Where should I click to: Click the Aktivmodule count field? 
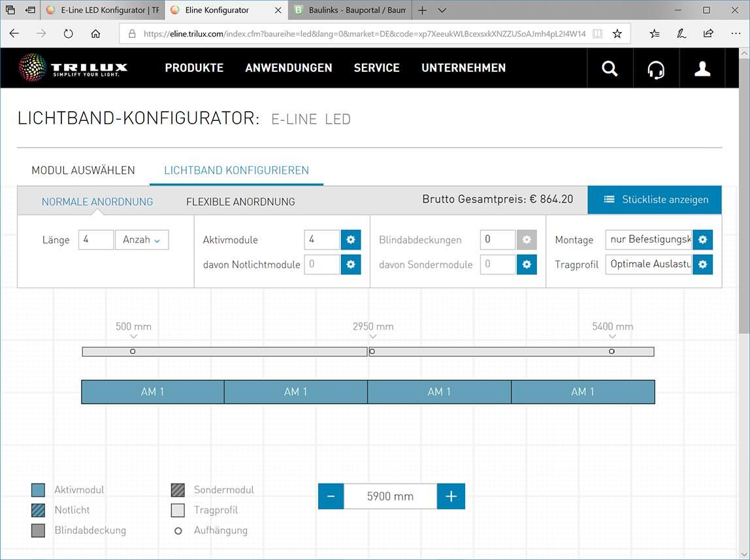322,240
